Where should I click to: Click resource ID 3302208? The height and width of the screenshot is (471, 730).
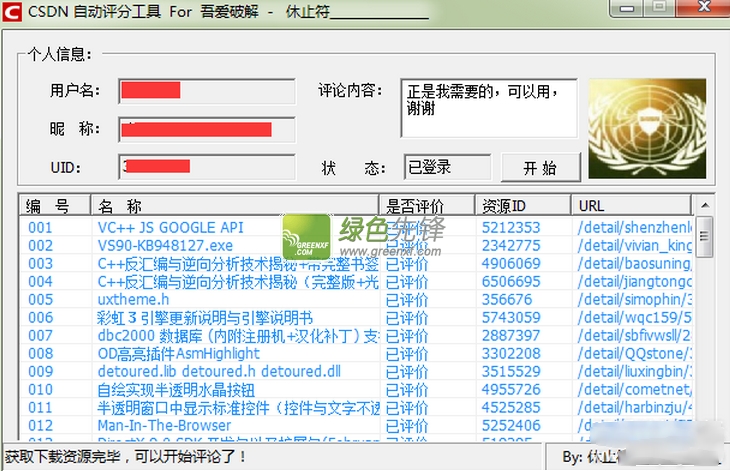pos(511,353)
